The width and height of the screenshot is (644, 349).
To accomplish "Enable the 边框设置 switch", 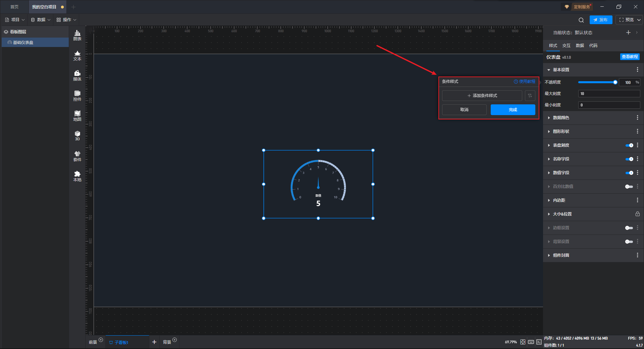I will [629, 228].
